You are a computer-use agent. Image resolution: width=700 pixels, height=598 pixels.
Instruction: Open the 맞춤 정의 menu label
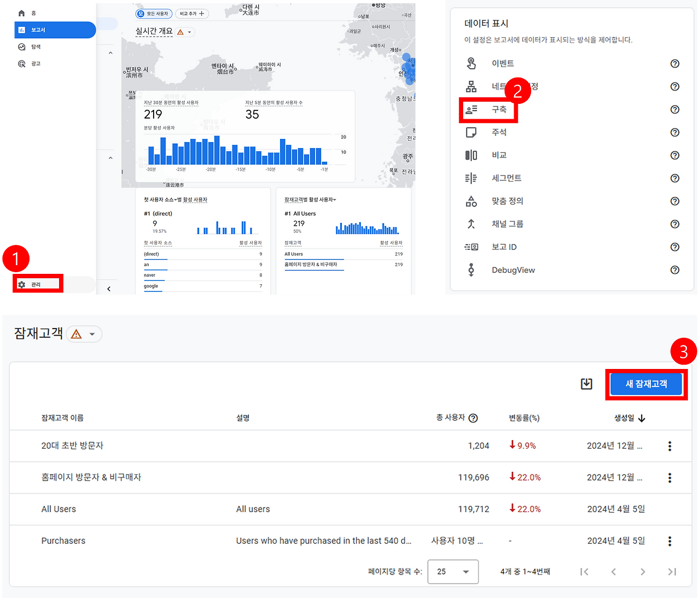point(507,201)
